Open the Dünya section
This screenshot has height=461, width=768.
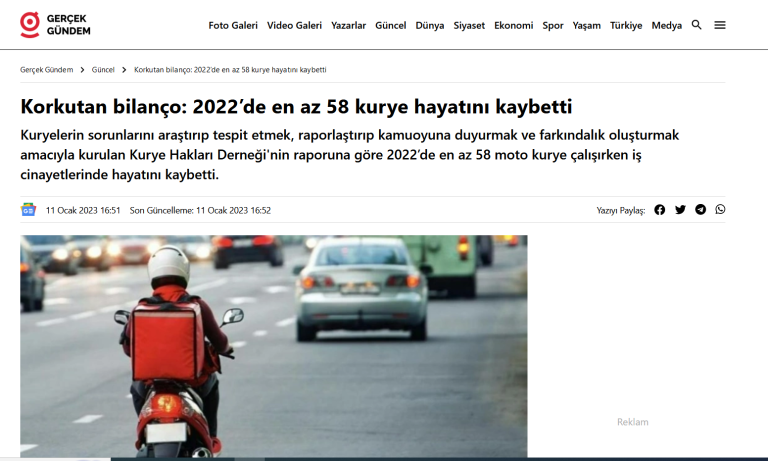430,25
